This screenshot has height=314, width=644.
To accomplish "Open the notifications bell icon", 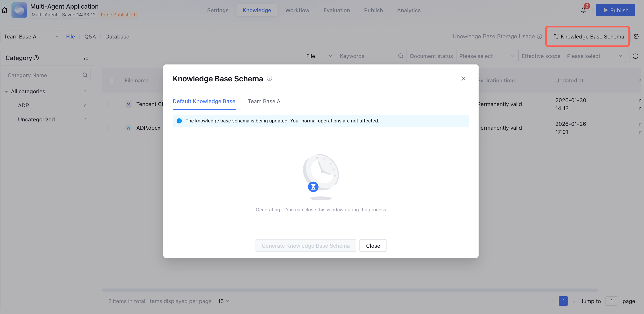I will [x=583, y=10].
